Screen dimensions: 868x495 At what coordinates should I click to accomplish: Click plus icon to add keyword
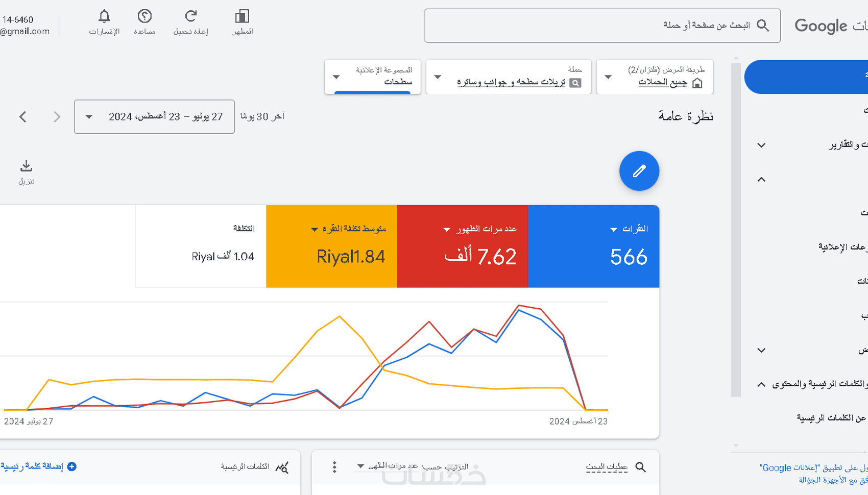point(72,466)
